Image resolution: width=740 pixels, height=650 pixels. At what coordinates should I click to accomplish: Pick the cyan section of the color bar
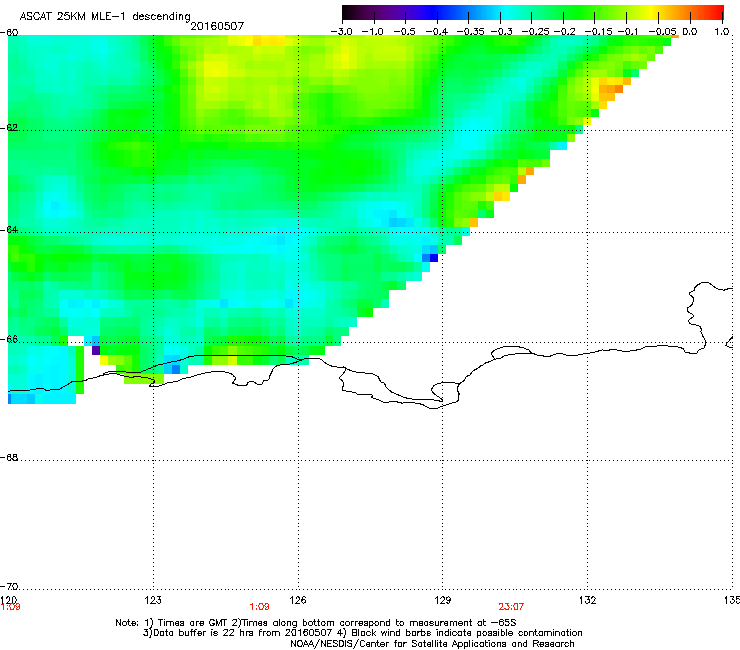(x=507, y=13)
